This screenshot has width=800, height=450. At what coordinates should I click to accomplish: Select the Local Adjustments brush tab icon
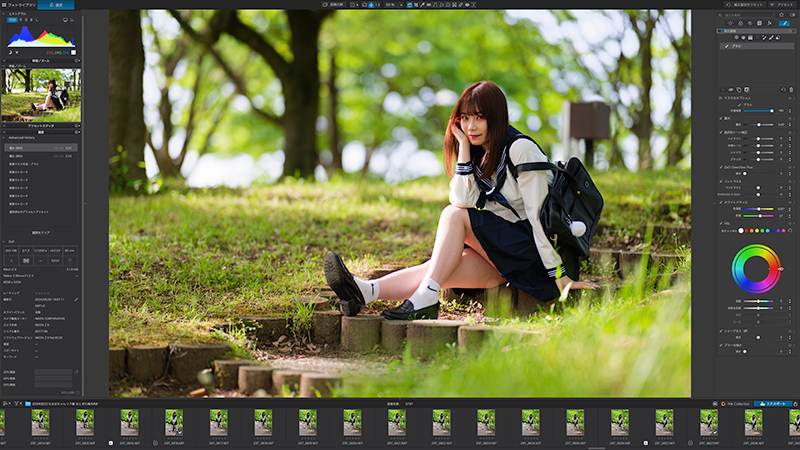click(x=784, y=23)
